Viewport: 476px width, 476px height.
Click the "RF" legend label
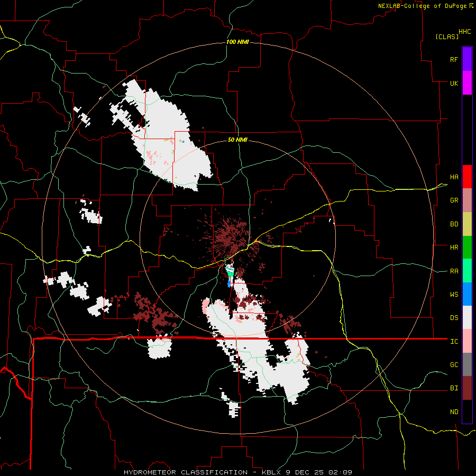tap(454, 59)
